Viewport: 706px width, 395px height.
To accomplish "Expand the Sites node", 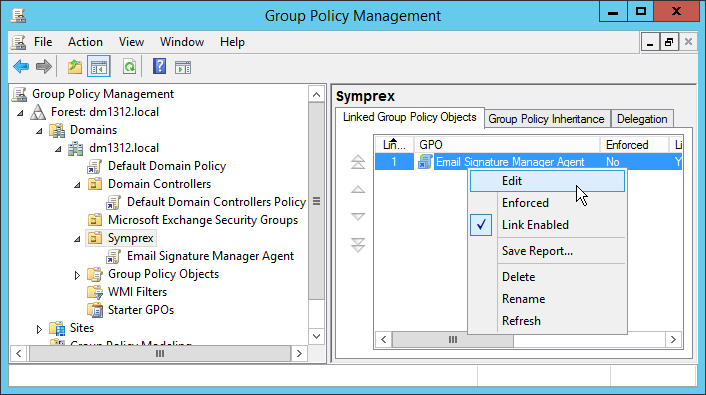I will (x=39, y=329).
